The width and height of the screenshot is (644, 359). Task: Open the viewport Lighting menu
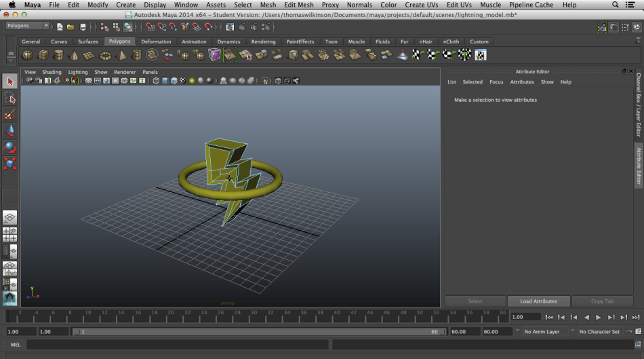[78, 72]
